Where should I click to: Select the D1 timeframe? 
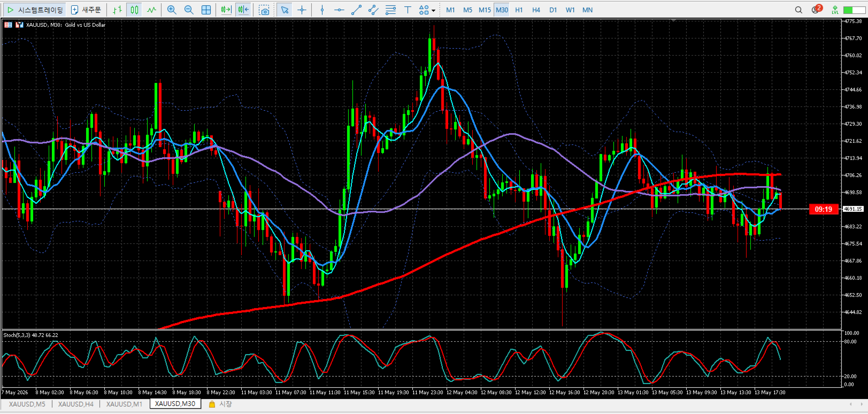pos(553,10)
